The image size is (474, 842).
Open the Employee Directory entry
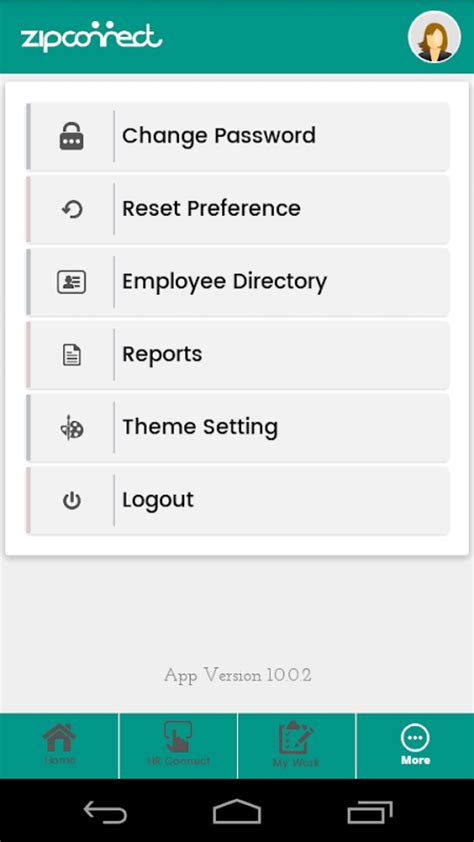tap(238, 282)
